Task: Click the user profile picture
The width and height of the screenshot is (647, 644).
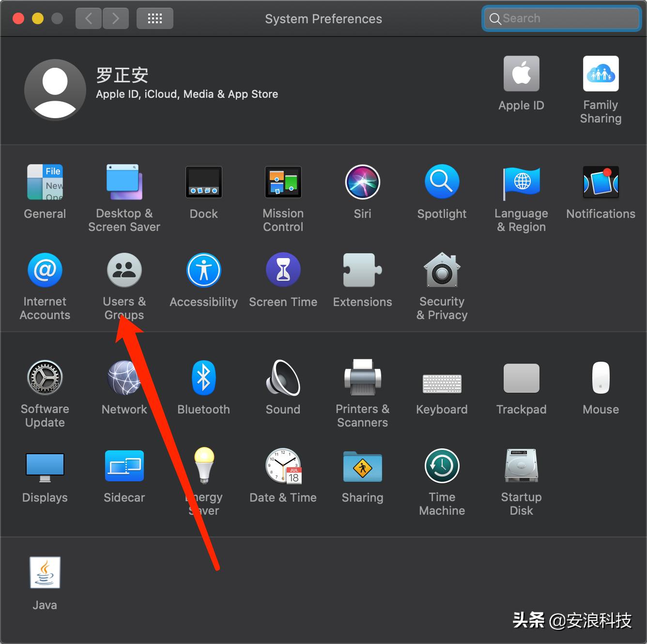Action: click(55, 90)
